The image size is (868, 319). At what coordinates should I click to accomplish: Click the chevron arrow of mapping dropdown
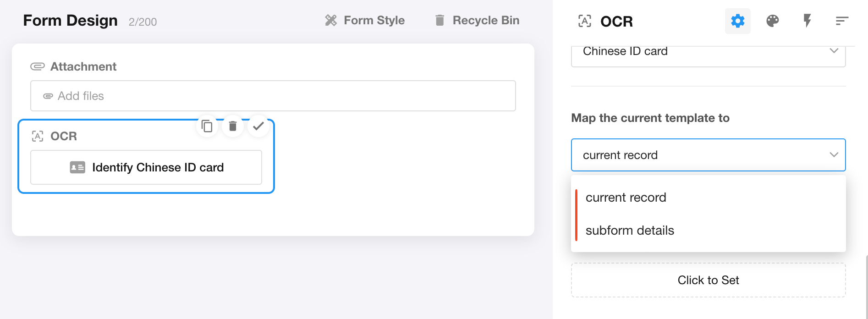coord(834,155)
